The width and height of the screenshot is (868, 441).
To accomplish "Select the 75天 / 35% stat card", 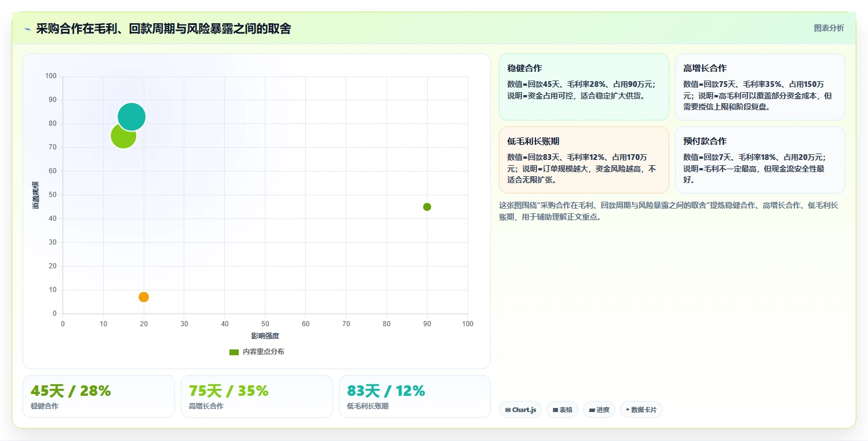I will pos(257,396).
